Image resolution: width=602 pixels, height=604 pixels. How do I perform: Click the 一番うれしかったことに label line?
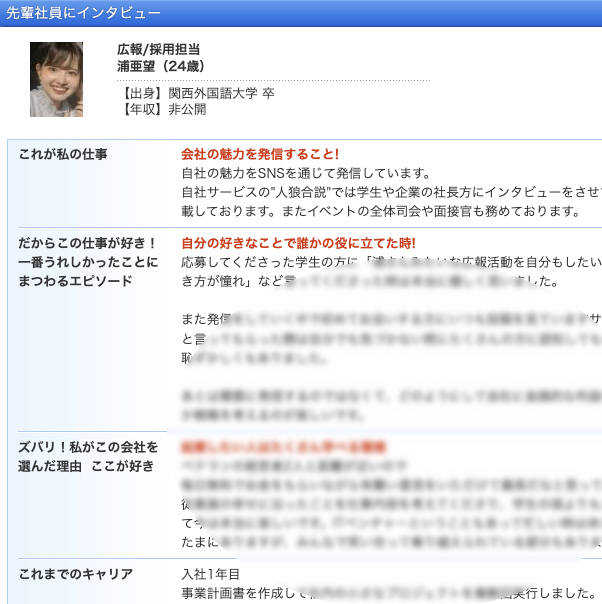[x=88, y=262]
